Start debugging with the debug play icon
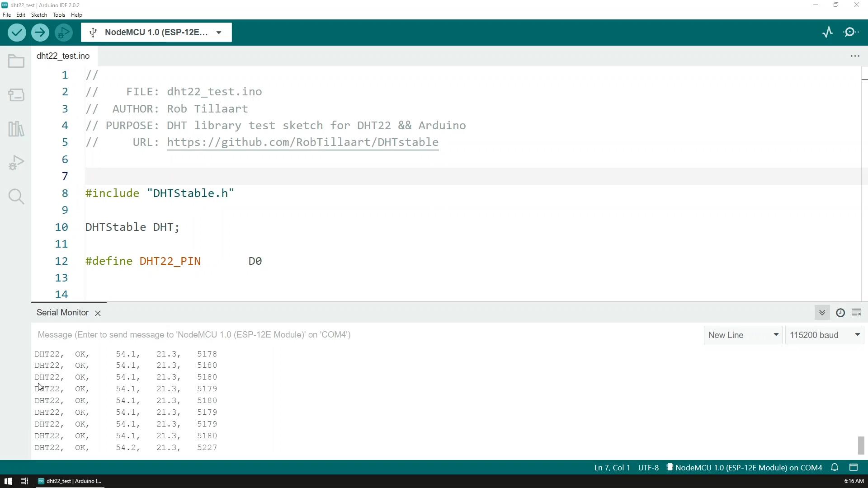The image size is (868, 488). click(64, 33)
